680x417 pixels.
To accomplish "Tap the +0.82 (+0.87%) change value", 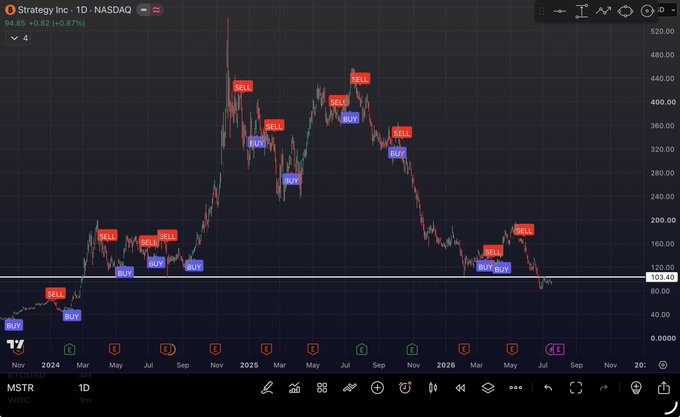I will [x=57, y=23].
